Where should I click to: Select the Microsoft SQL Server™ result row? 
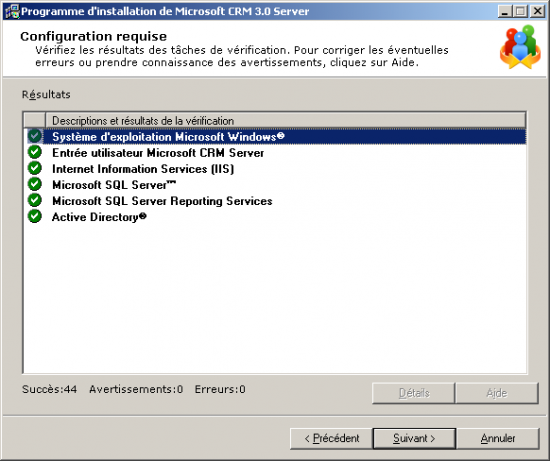pyautogui.click(x=276, y=185)
